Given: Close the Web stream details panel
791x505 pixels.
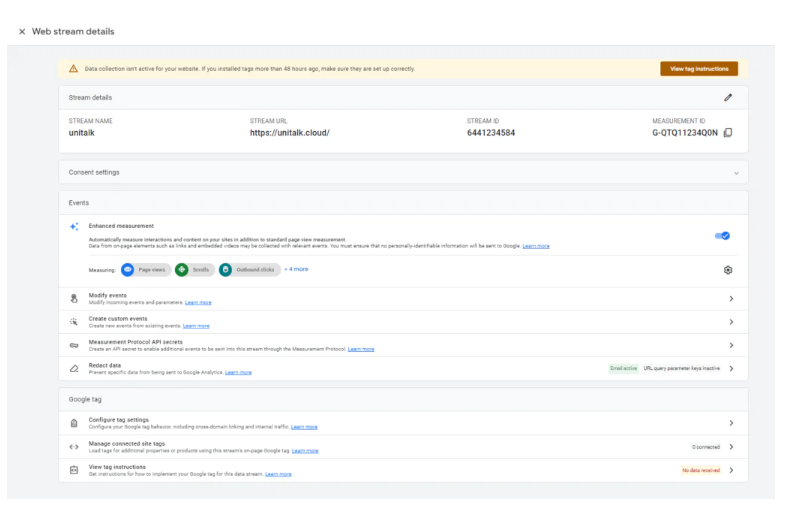Looking at the screenshot, I should click(x=22, y=32).
